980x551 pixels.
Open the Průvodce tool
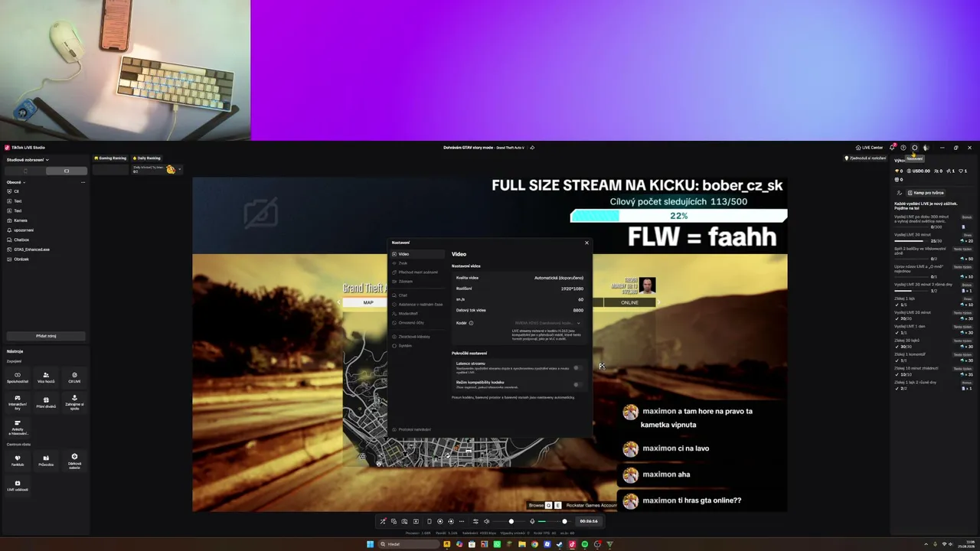[x=46, y=460]
